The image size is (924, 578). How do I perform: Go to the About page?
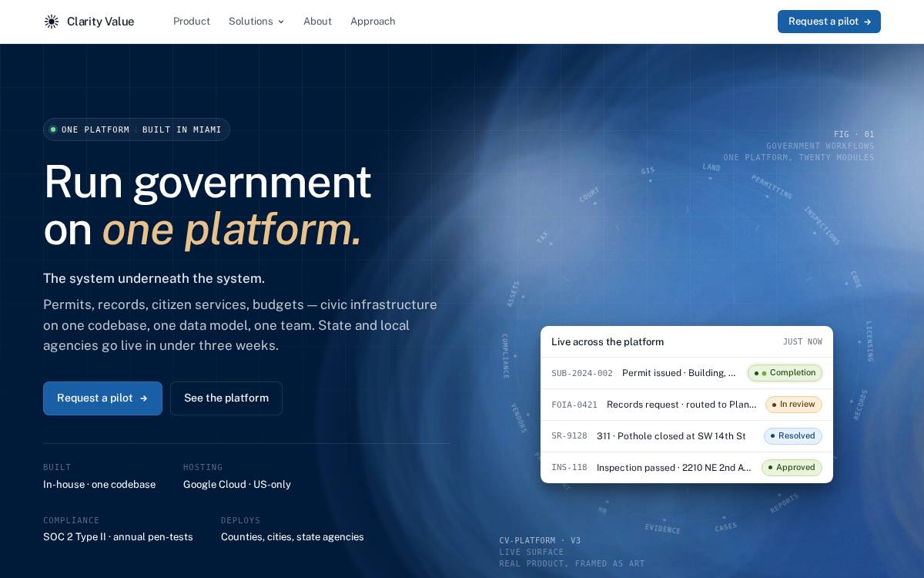[x=317, y=22]
